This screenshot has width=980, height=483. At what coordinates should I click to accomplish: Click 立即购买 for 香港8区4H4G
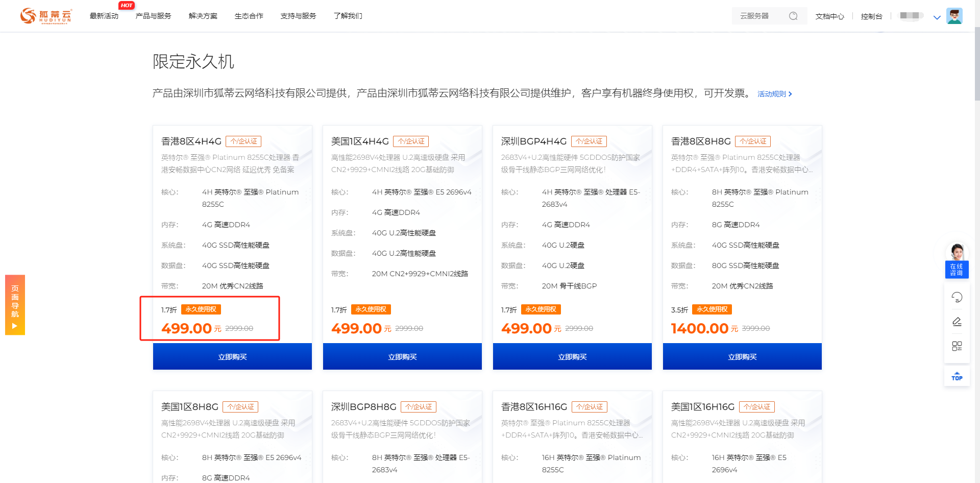pyautogui.click(x=232, y=356)
